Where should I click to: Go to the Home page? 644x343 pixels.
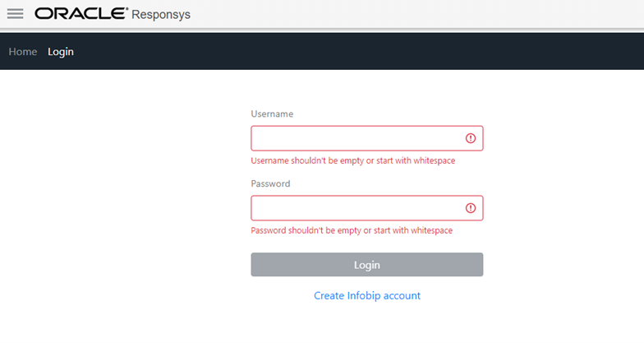(23, 52)
